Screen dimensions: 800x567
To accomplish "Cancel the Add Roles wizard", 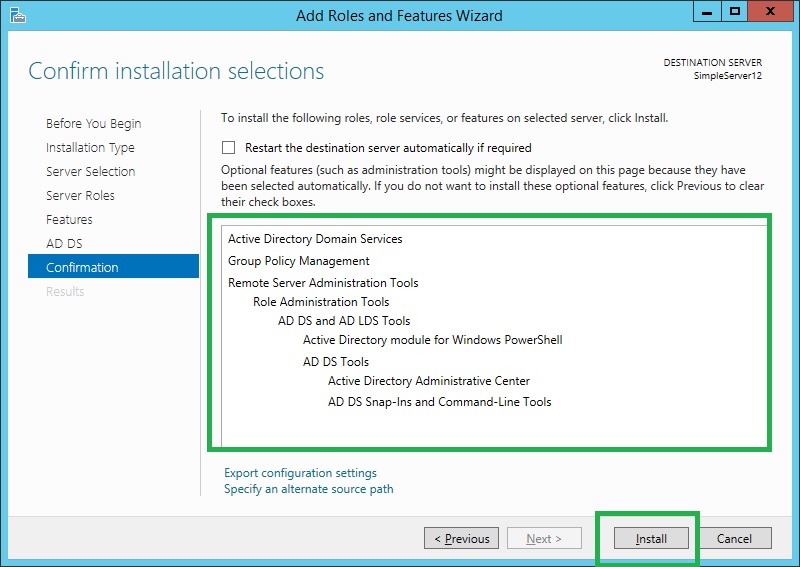I will pyautogui.click(x=734, y=538).
